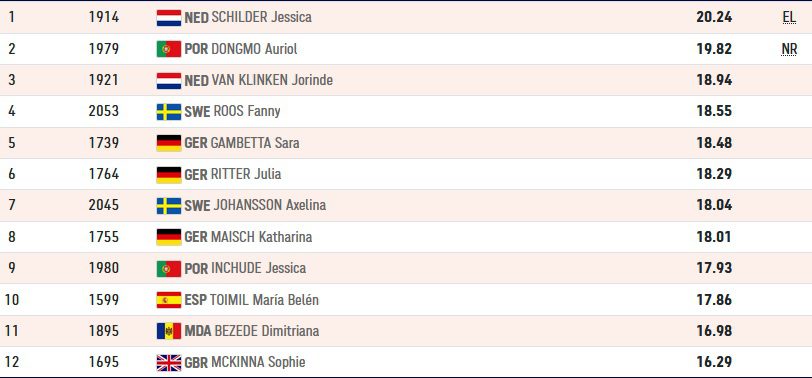Select athlete name JOHANSSON Axelina
This screenshot has height=378, width=812.
click(x=270, y=205)
